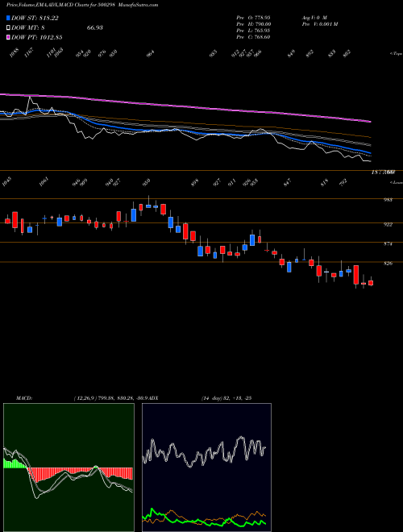Open the green MACD histogram panel
Viewport: 403px width, 532px height.
pyautogui.click(x=69, y=468)
